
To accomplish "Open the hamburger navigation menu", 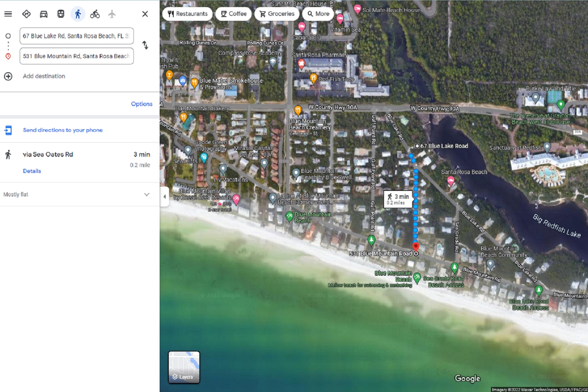I will (8, 14).
